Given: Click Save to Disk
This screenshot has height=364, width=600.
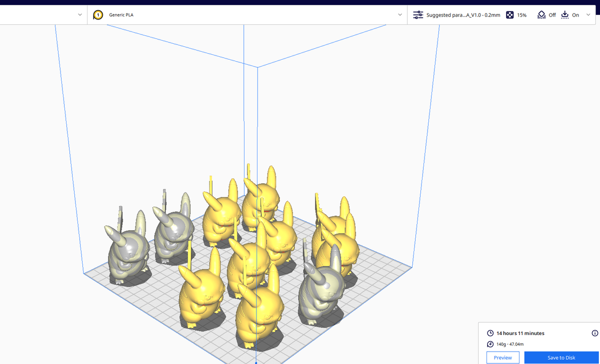Looking at the screenshot, I should 561,357.
